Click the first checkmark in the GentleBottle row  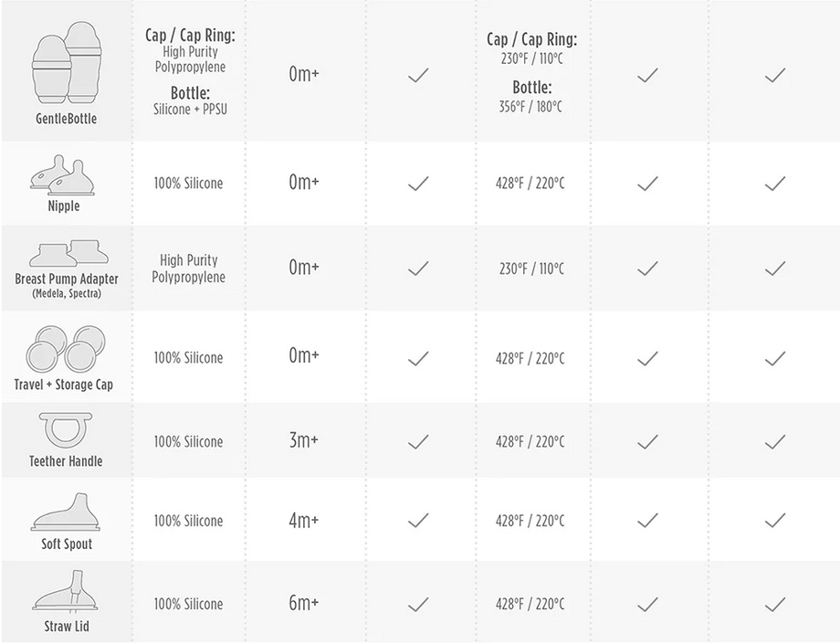pyautogui.click(x=418, y=76)
